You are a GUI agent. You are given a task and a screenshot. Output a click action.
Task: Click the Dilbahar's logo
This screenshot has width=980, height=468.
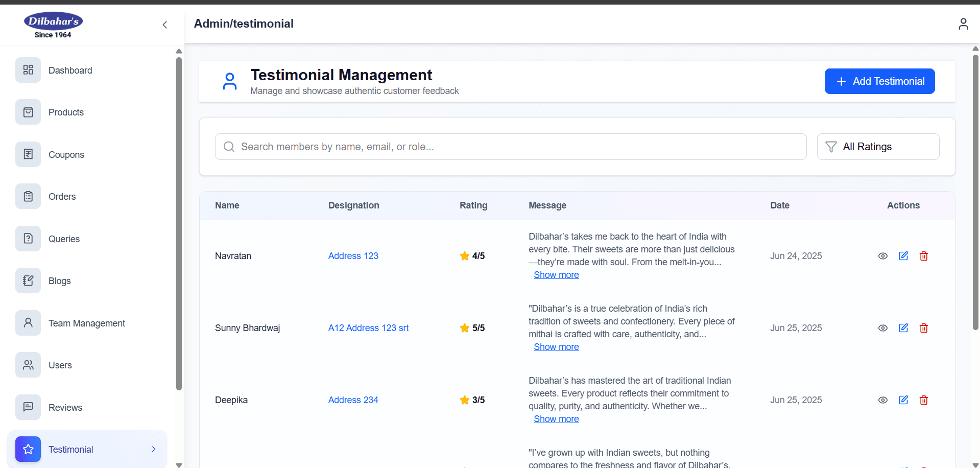point(53,25)
